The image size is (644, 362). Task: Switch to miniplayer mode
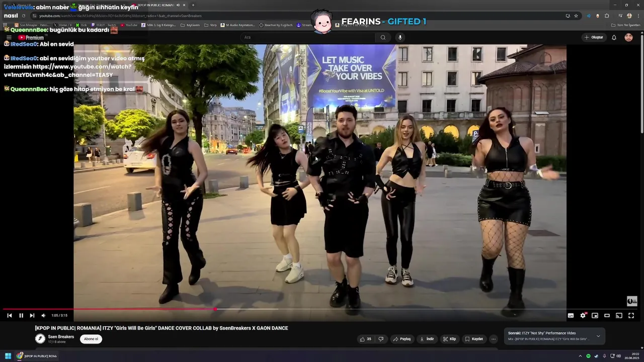[x=595, y=315]
